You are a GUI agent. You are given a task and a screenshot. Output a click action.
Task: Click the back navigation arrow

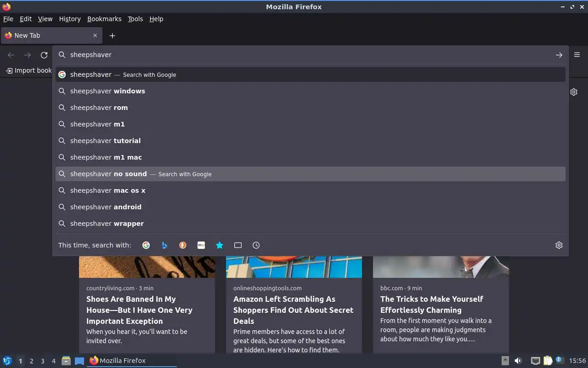pyautogui.click(x=11, y=55)
